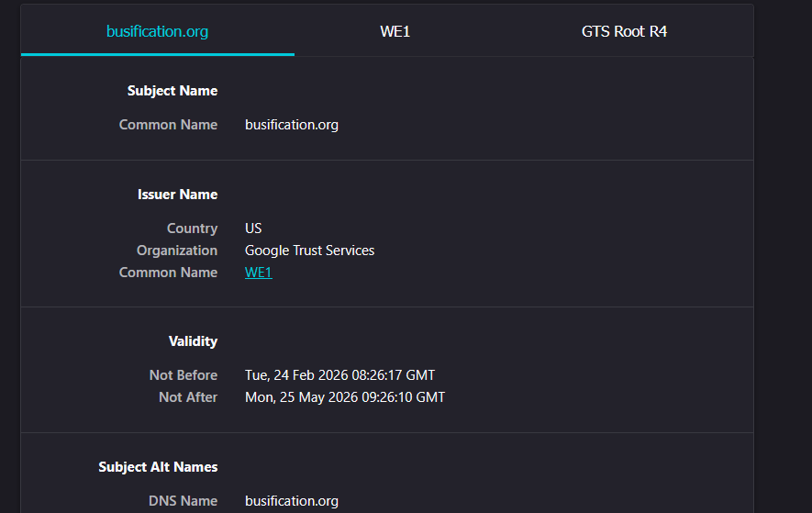Open the GTS Root R4 tab
Screen dimensions: 812x513
tap(624, 31)
